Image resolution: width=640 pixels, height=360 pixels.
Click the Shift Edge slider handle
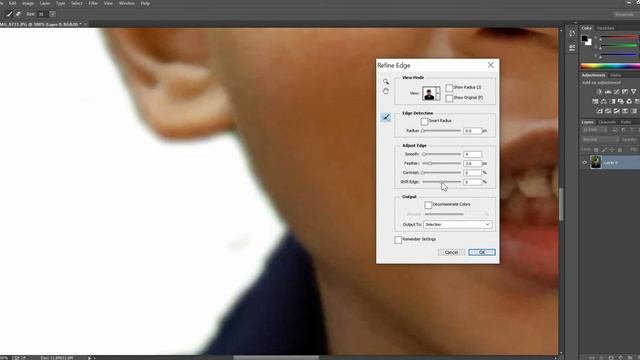tap(442, 182)
